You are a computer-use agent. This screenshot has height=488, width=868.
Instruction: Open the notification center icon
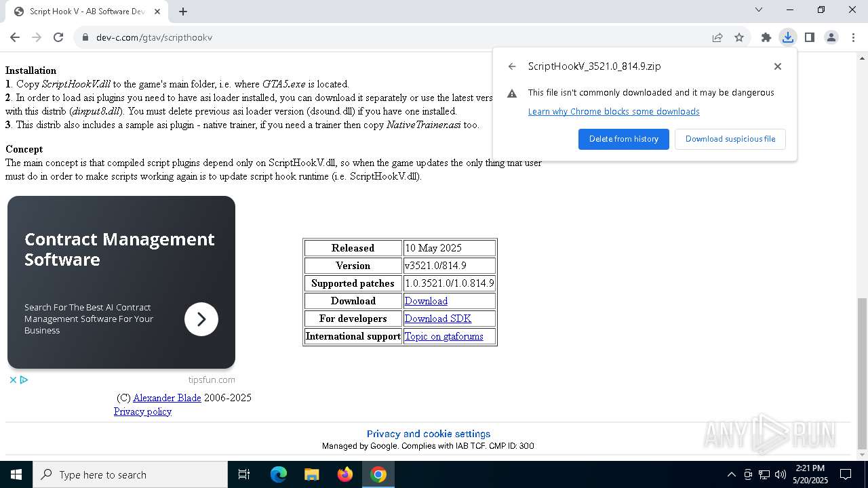(846, 474)
